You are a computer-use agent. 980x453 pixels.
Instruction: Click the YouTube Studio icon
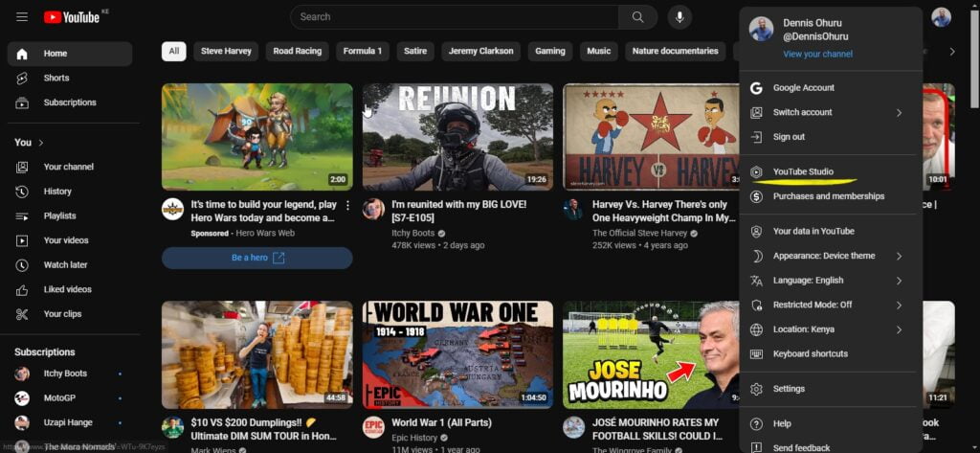pos(756,172)
